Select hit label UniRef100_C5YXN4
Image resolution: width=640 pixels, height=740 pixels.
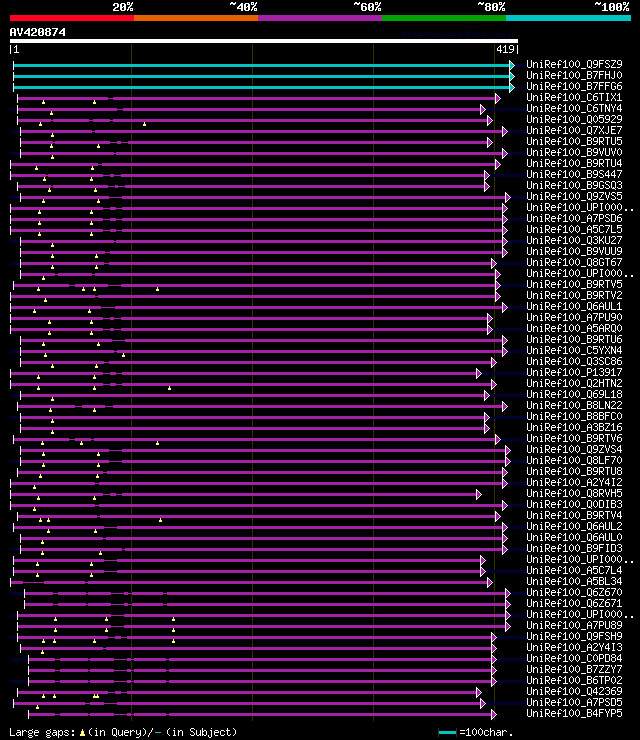574,350
